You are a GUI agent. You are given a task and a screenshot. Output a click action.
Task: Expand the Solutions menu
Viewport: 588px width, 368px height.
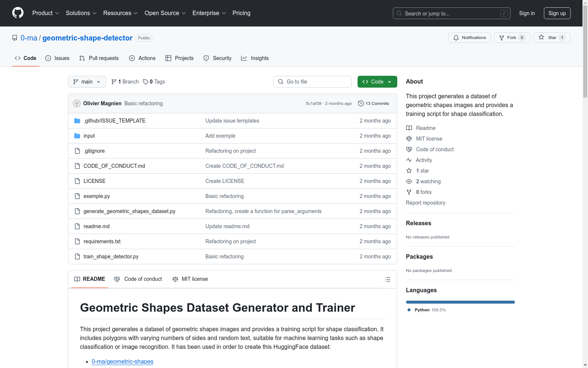point(81,13)
